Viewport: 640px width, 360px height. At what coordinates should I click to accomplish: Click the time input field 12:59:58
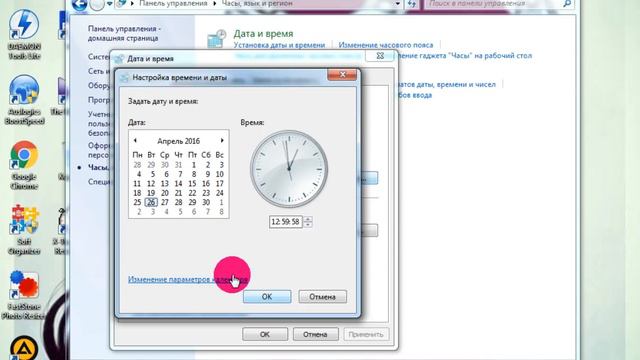tap(286, 222)
